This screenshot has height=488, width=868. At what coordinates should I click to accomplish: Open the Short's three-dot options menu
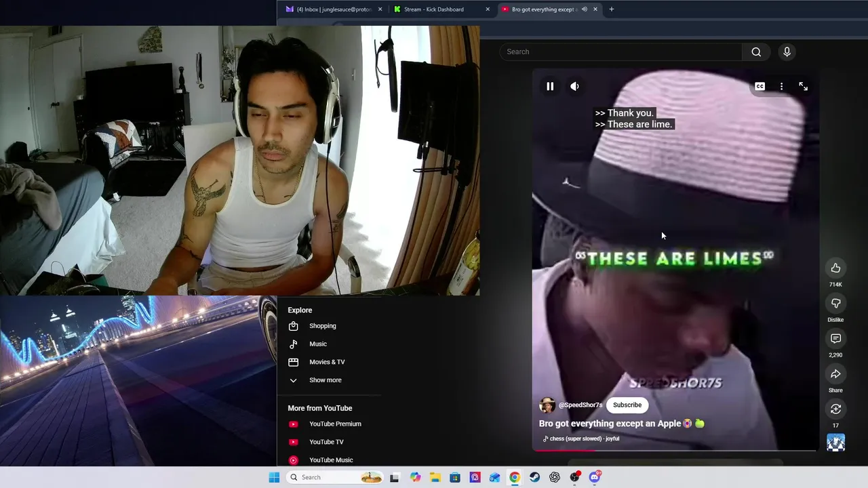tap(781, 86)
